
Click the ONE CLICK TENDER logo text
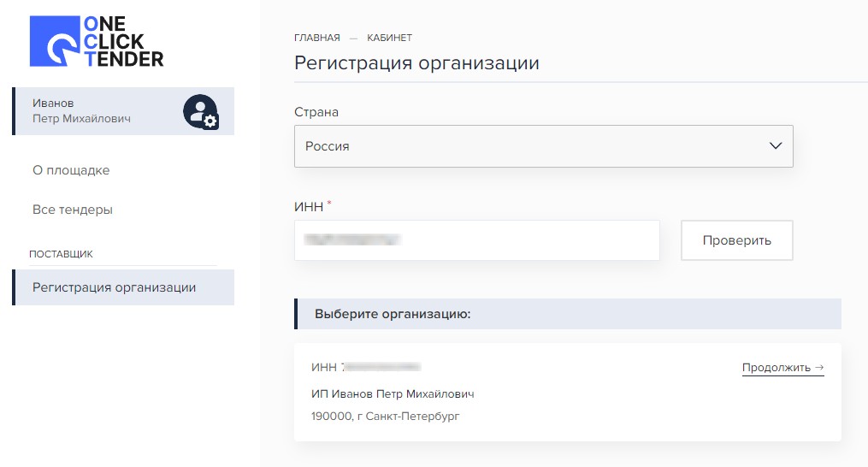(123, 41)
